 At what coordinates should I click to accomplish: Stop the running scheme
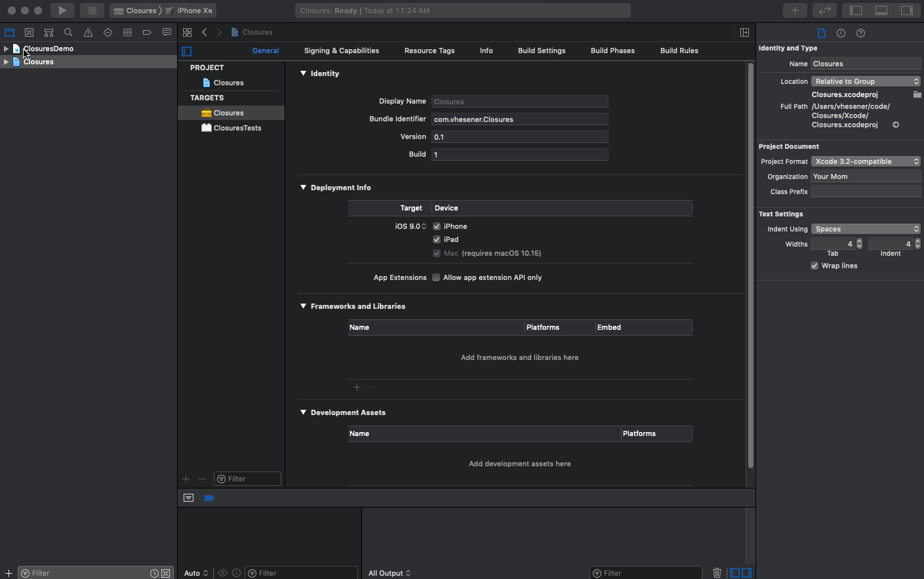click(x=92, y=10)
